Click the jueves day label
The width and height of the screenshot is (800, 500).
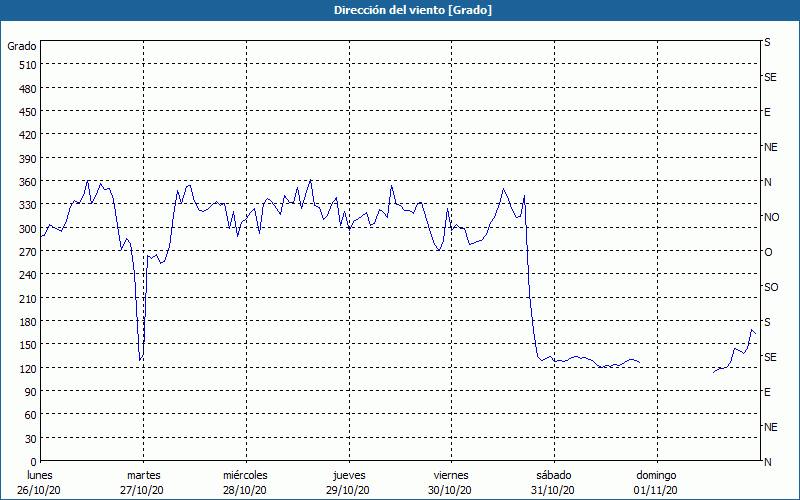pos(349,476)
